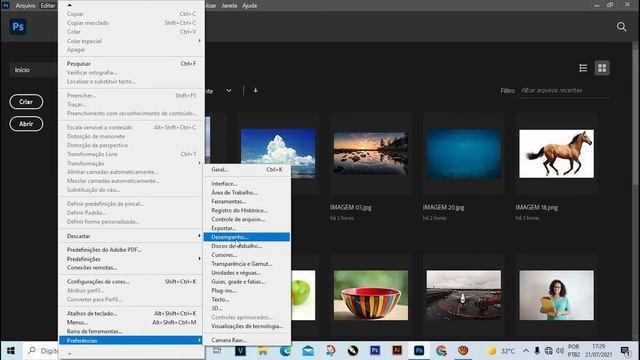Open the sort order dropdown chevron
Image resolution: width=640 pixels, height=360 pixels.
(x=229, y=91)
